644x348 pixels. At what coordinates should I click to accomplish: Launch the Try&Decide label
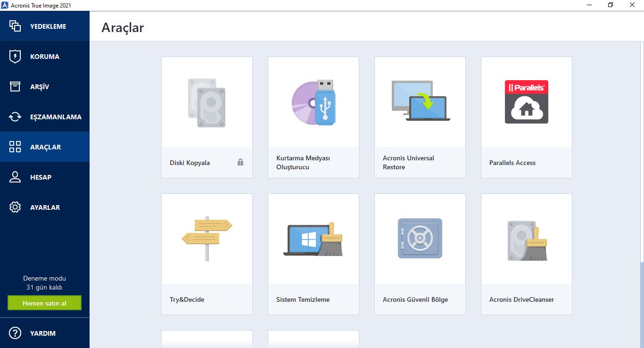click(x=187, y=299)
